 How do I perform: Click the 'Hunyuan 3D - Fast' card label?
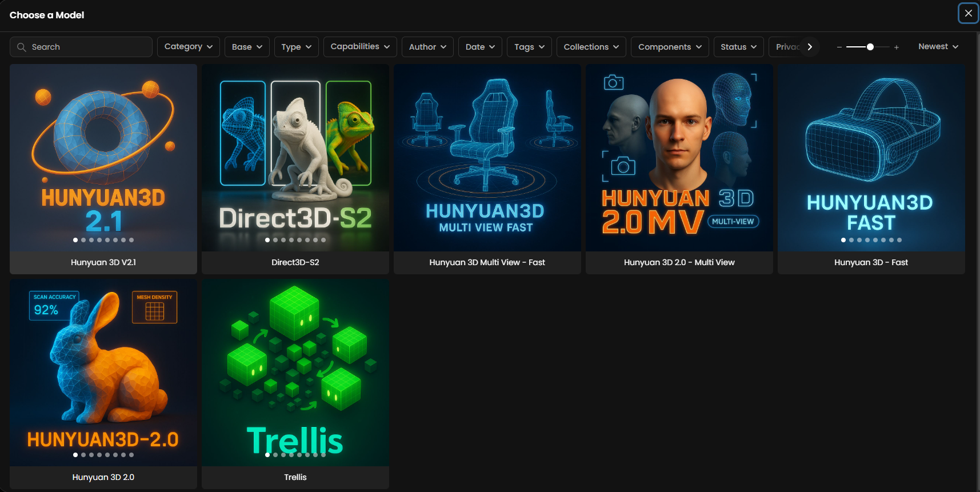click(871, 262)
